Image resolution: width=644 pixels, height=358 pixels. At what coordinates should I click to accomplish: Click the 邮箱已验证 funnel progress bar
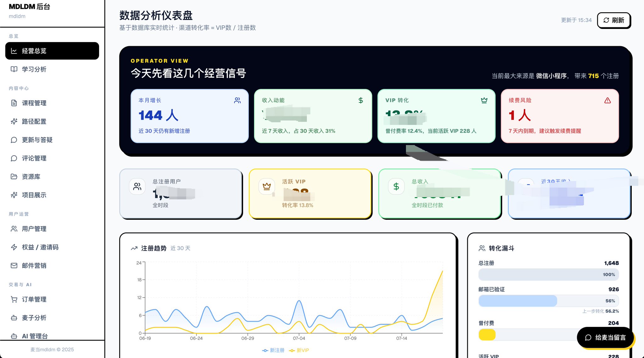coord(548,301)
